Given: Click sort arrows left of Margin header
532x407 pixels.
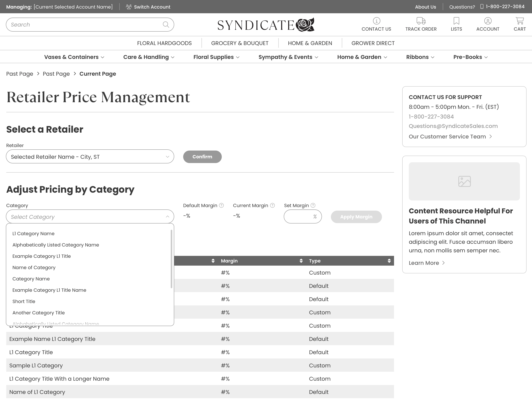Looking at the screenshot, I should (213, 261).
